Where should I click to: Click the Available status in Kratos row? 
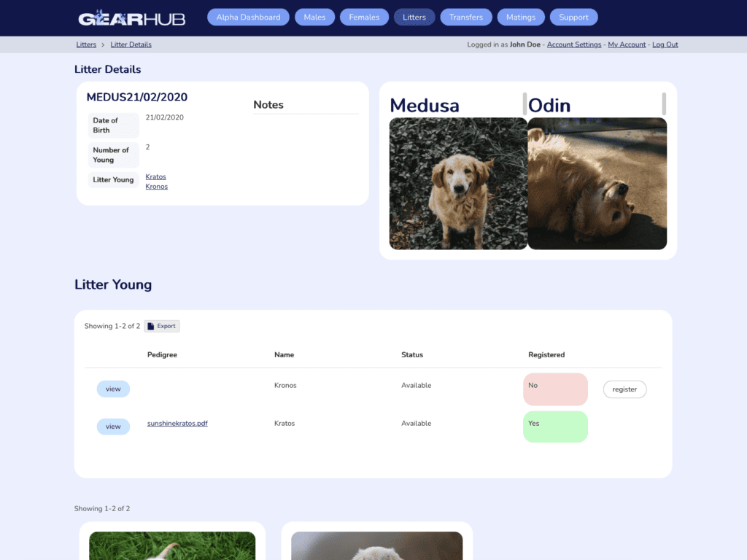click(416, 424)
